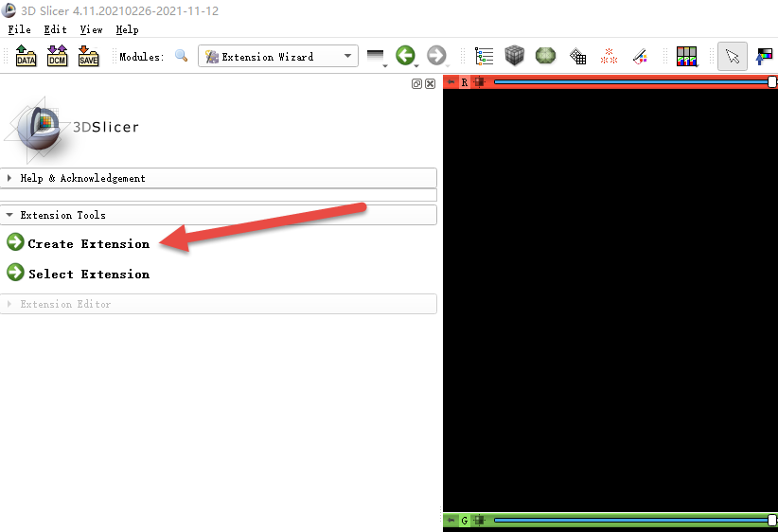Click the red view R label
Image resolution: width=778 pixels, height=532 pixels.
[465, 82]
